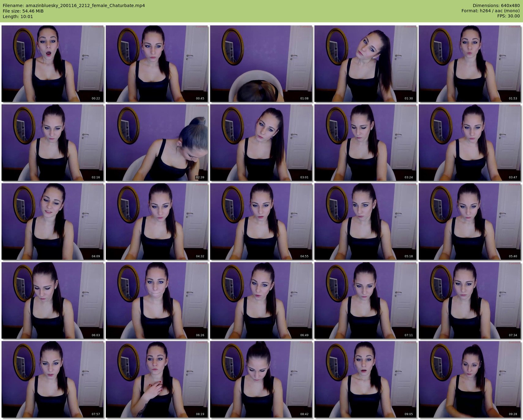The image size is (523, 420).
Task: Select the thumbnail marked 05:40
Action: (470, 221)
